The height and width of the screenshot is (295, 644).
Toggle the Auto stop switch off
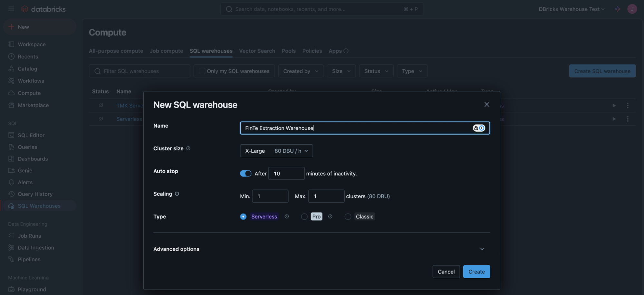(245, 174)
